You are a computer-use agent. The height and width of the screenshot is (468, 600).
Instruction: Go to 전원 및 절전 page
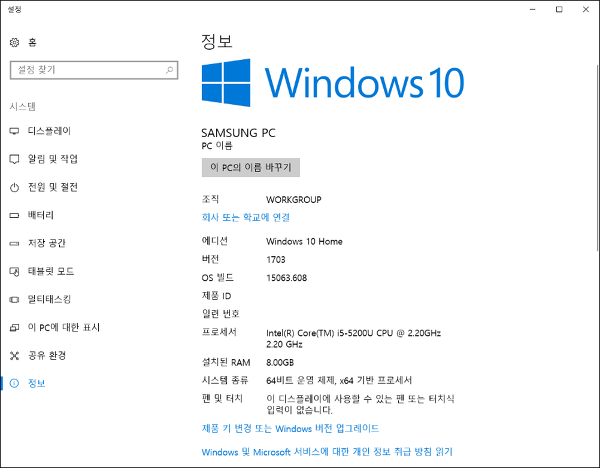pyautogui.click(x=53, y=188)
